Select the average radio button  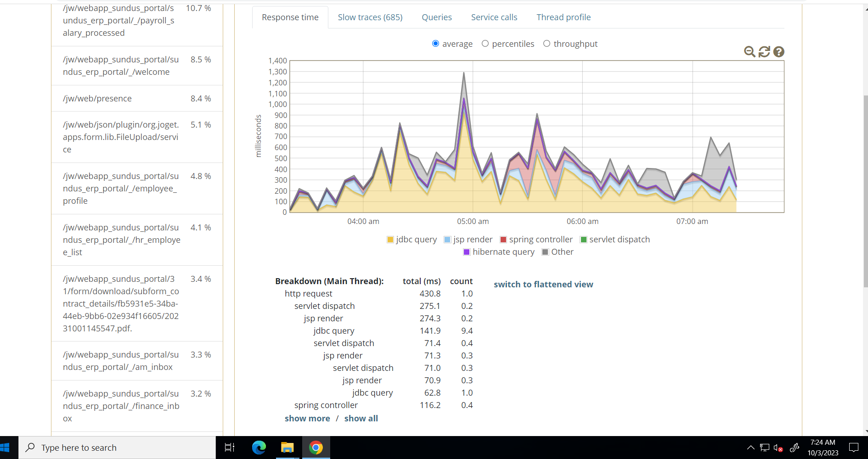(435, 44)
